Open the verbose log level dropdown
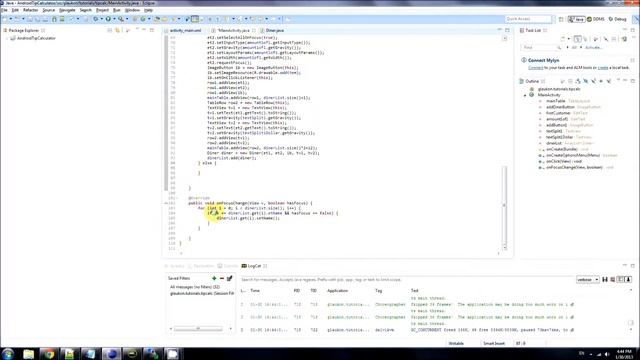This screenshot has width=640, height=360. click(x=588, y=280)
